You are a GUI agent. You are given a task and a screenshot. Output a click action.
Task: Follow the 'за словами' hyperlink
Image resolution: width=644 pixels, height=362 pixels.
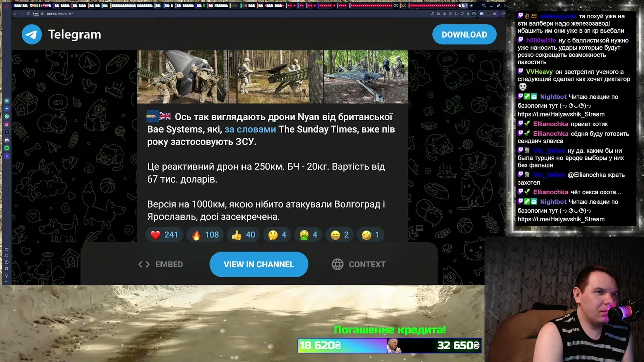click(250, 129)
